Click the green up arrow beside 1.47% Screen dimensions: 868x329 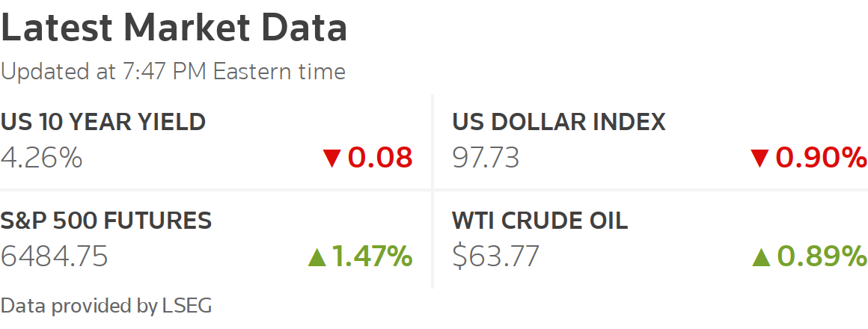317,257
